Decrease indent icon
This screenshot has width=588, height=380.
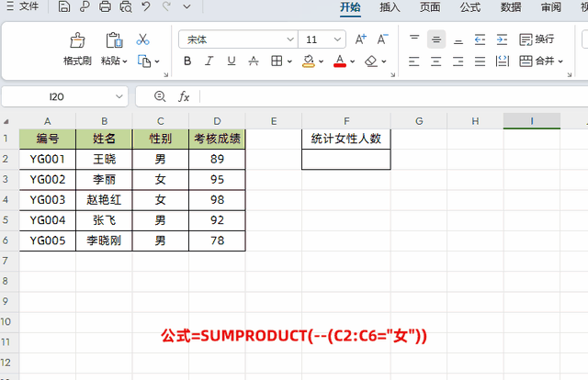pos(480,39)
